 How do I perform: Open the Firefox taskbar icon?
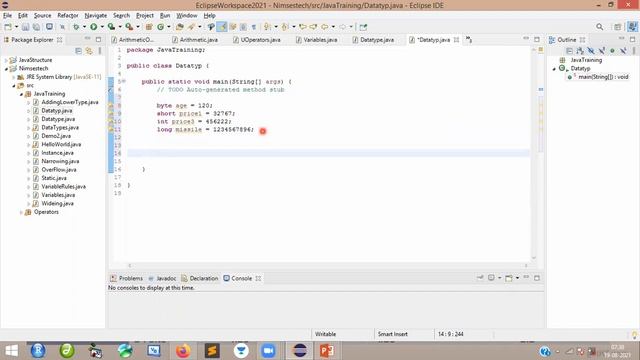(183, 351)
